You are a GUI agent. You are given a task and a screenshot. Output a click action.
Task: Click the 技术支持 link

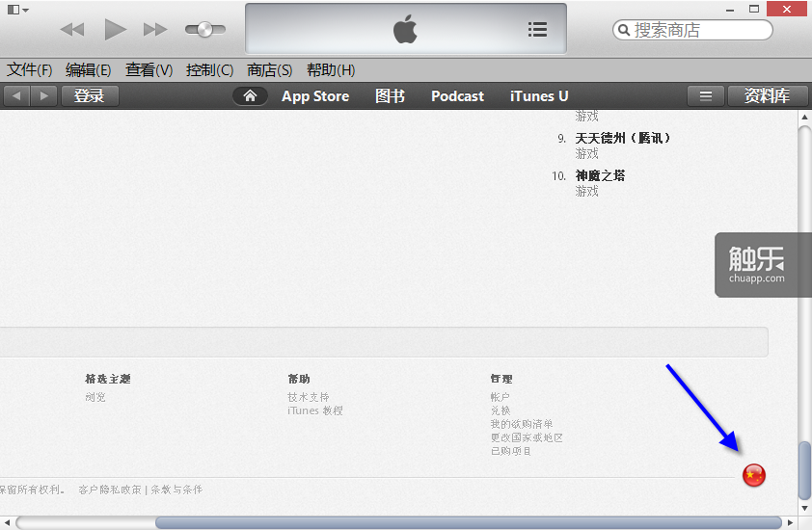309,397
